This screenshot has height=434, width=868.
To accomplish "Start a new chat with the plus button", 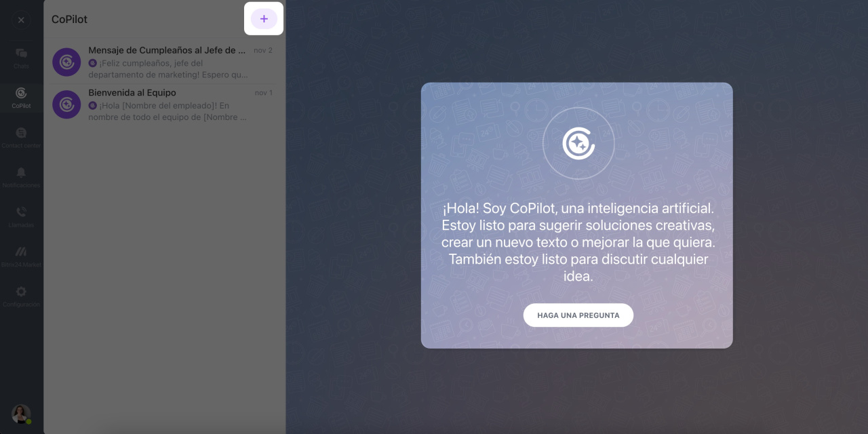I will [264, 18].
